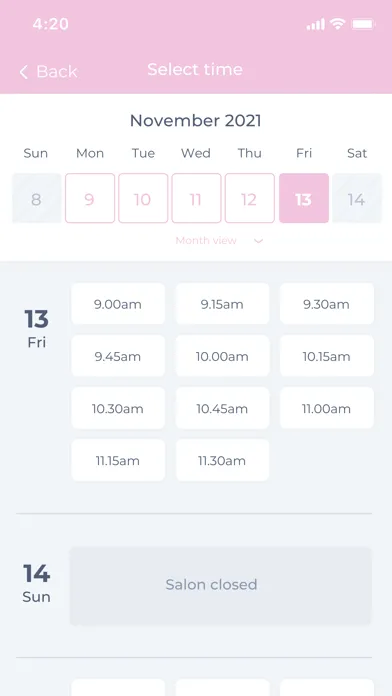Image resolution: width=392 pixels, height=696 pixels.
Task: Book the 11.00am time slot
Action: point(327,408)
